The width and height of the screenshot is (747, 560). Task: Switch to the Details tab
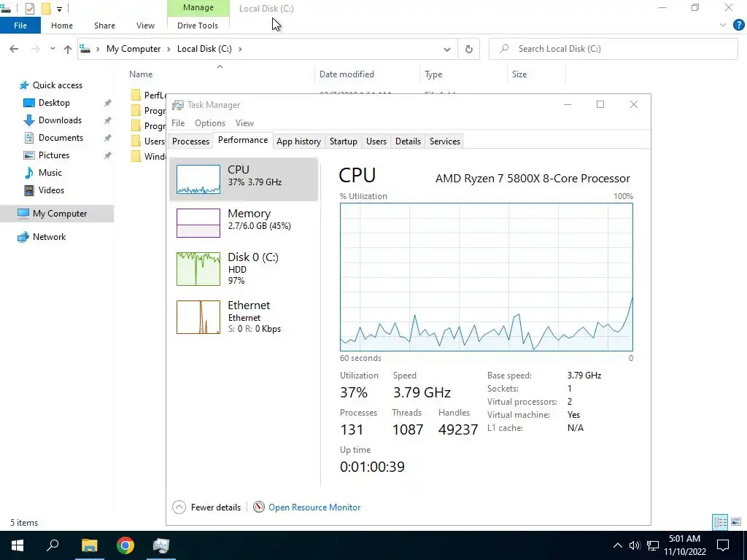pyautogui.click(x=408, y=141)
